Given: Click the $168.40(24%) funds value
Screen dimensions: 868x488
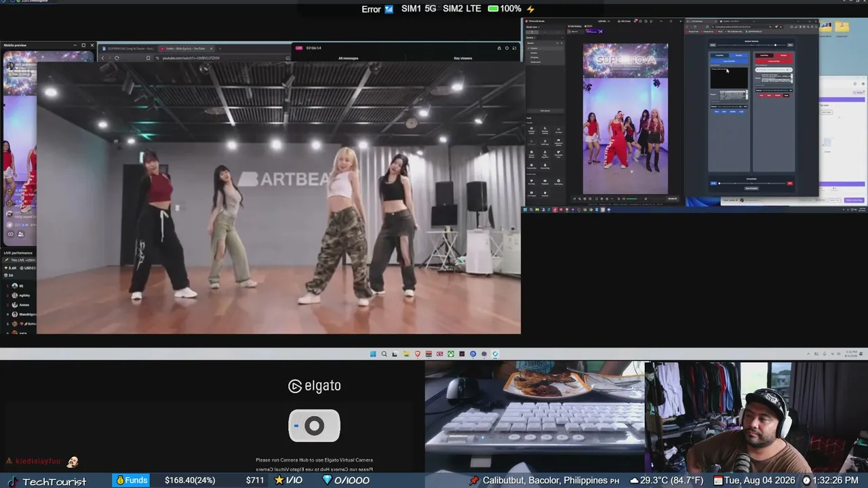Looking at the screenshot, I should (x=190, y=481).
